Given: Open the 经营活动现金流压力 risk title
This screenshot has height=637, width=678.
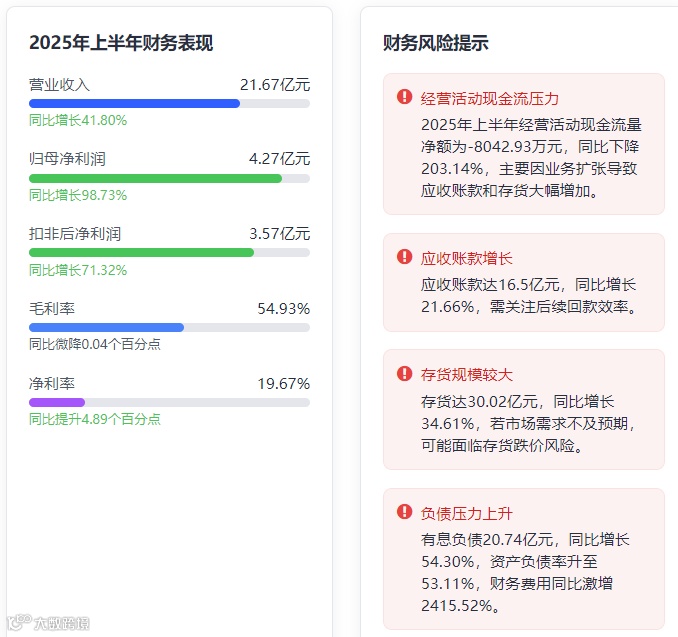Looking at the screenshot, I should click(490, 98).
